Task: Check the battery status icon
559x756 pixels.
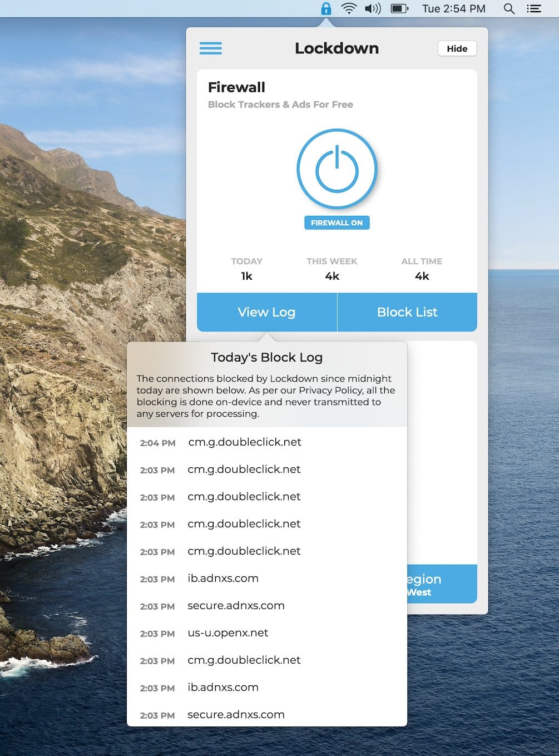Action: click(x=399, y=8)
